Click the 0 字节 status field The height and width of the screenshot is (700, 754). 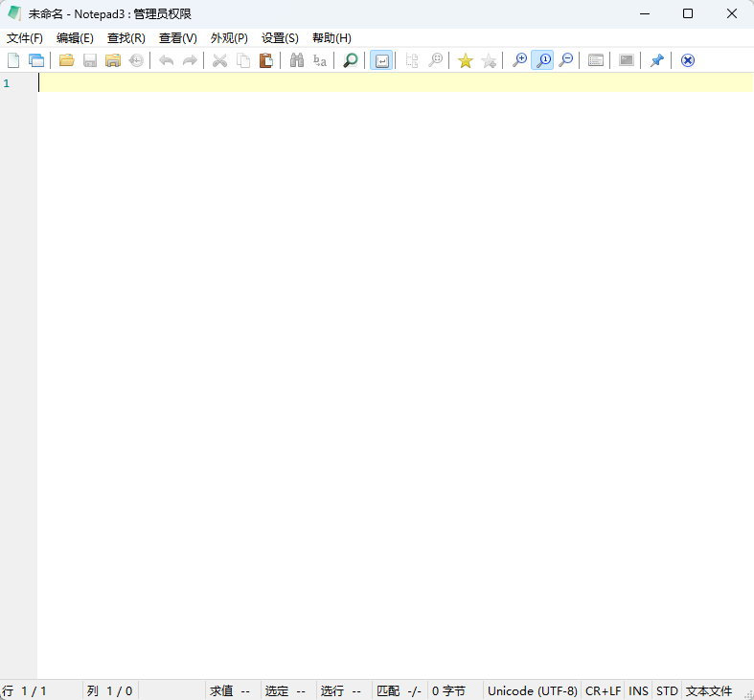(455, 690)
